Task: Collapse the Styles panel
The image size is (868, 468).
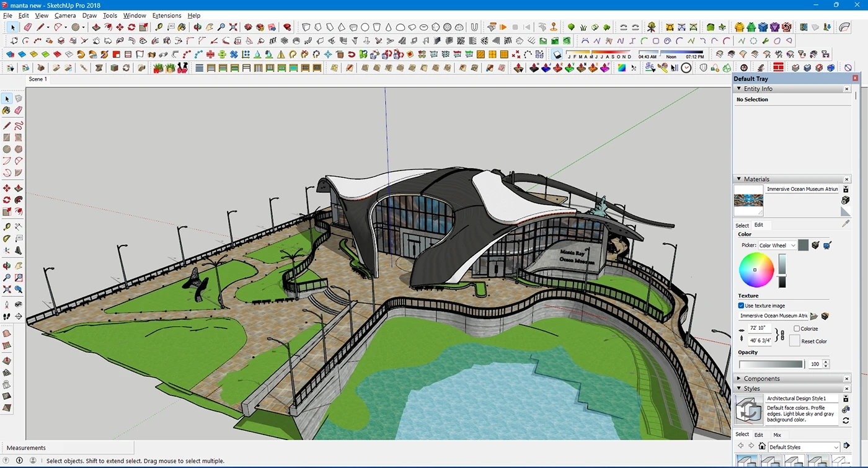Action: click(739, 389)
